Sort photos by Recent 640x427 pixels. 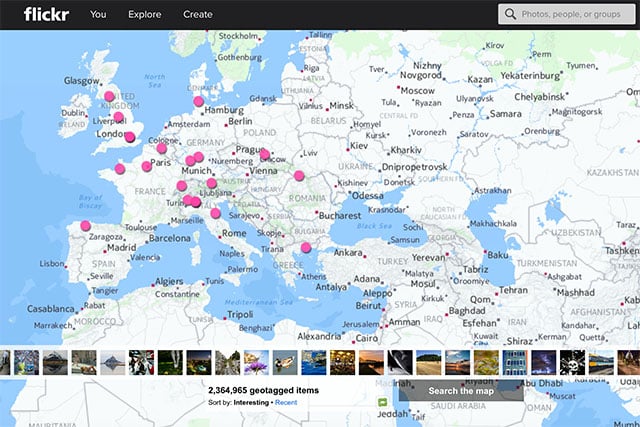pyautogui.click(x=286, y=401)
